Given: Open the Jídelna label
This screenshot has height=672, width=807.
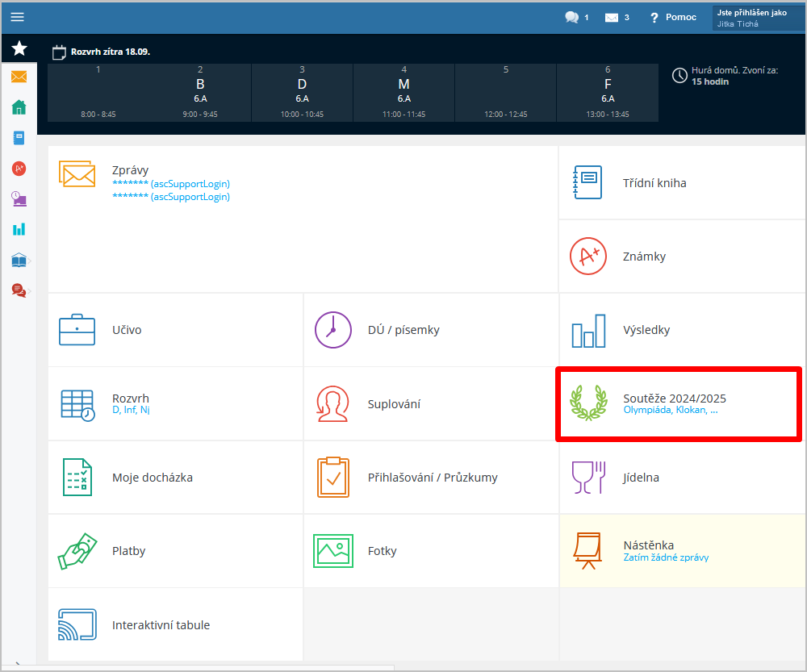Looking at the screenshot, I should coord(641,478).
